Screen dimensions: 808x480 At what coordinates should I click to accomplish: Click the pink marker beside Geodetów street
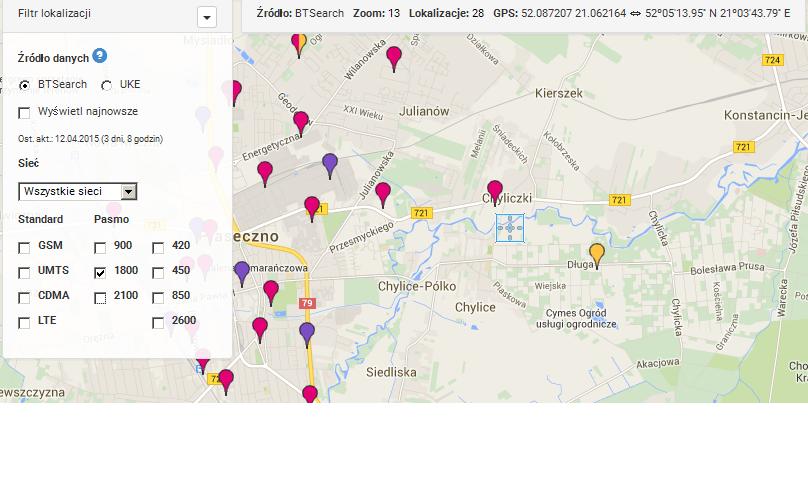(301, 123)
